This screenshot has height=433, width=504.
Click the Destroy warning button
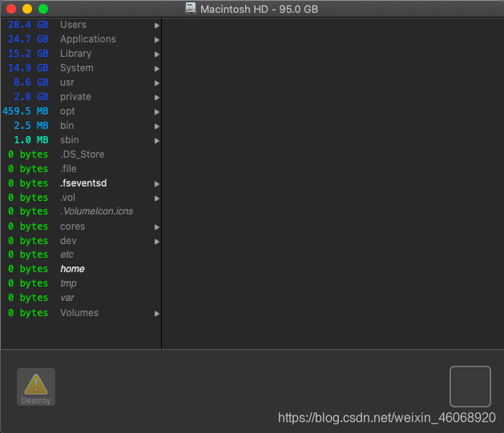[36, 387]
